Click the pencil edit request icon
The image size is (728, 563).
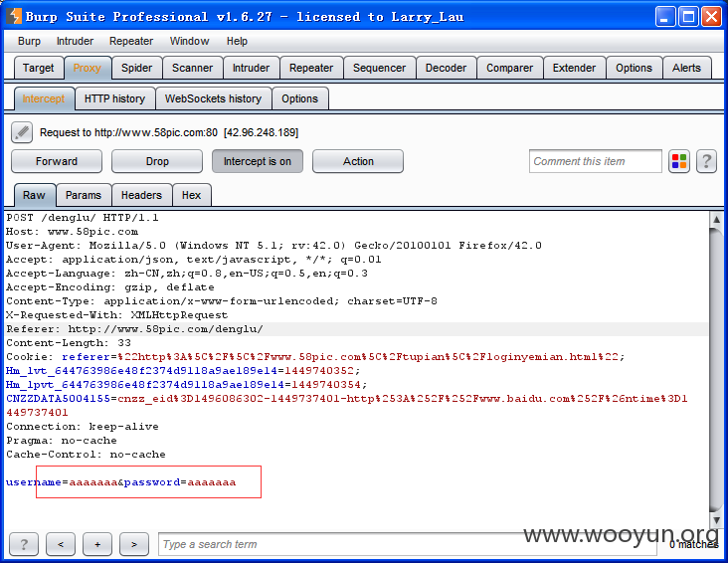(22, 132)
